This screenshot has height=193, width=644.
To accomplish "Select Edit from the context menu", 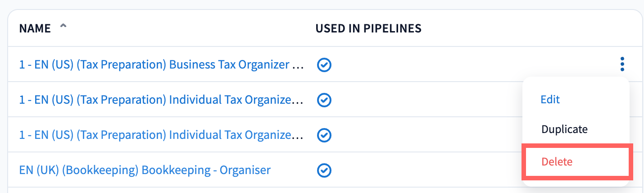I will click(x=550, y=99).
